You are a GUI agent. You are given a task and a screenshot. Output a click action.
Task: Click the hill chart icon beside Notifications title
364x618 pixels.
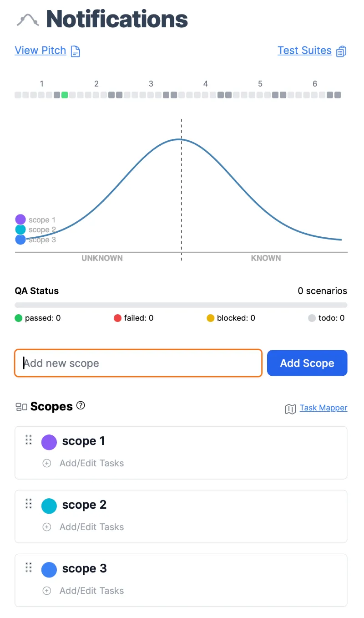(28, 20)
